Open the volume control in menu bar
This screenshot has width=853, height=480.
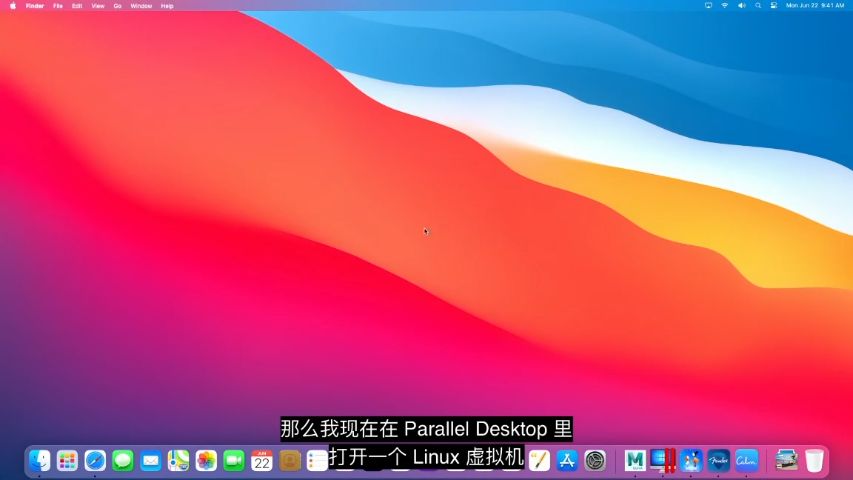pos(741,5)
